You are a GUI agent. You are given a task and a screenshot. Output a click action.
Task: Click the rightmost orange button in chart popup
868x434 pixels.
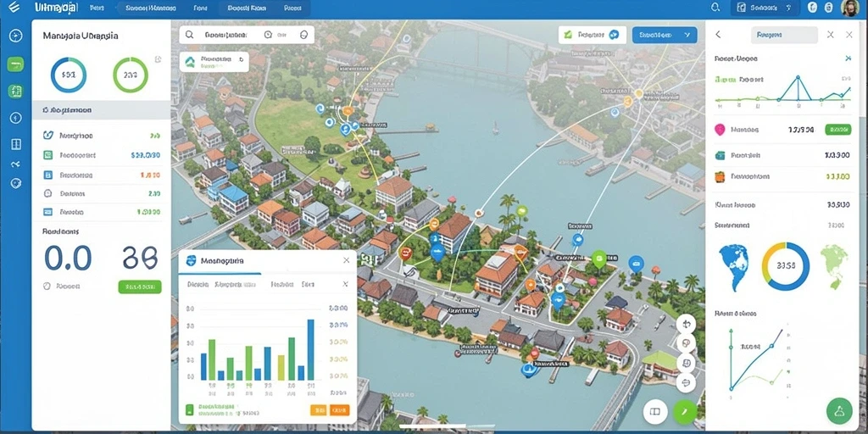[339, 410]
